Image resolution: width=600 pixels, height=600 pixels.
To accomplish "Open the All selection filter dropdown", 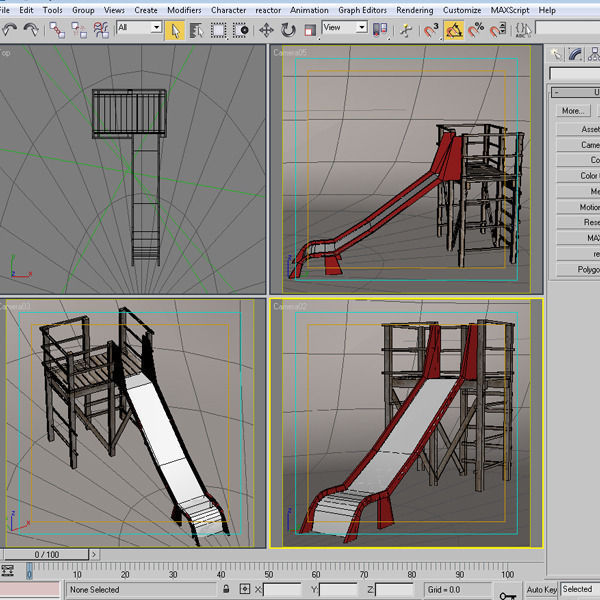I will [x=139, y=28].
